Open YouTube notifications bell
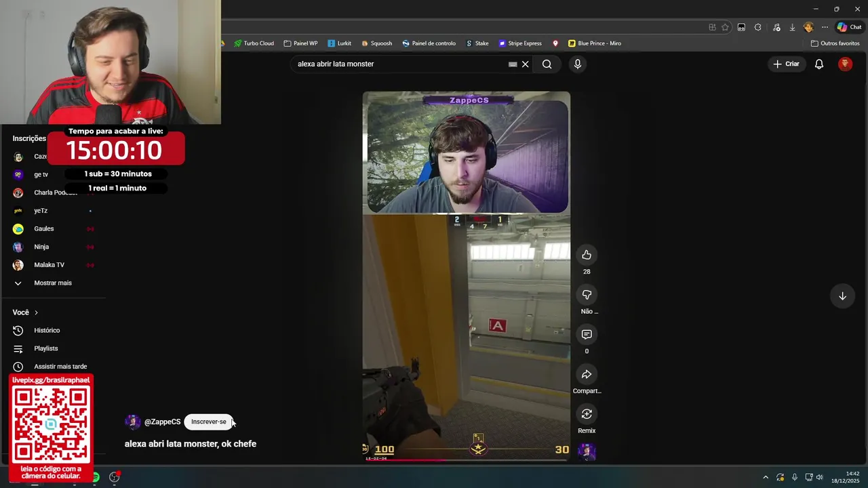This screenshot has width=868, height=488. click(x=819, y=64)
